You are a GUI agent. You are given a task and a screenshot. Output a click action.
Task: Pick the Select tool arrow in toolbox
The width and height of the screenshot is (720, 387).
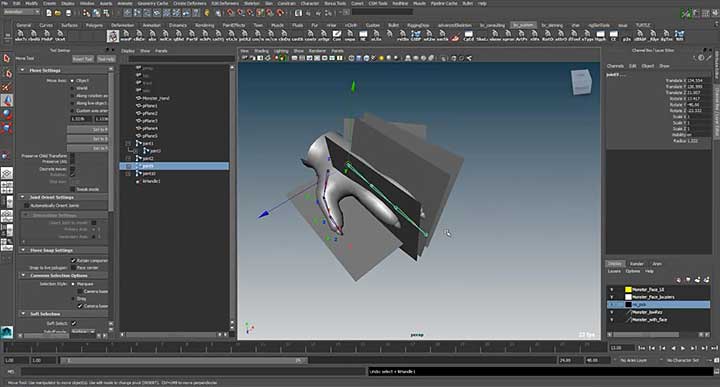[6, 58]
